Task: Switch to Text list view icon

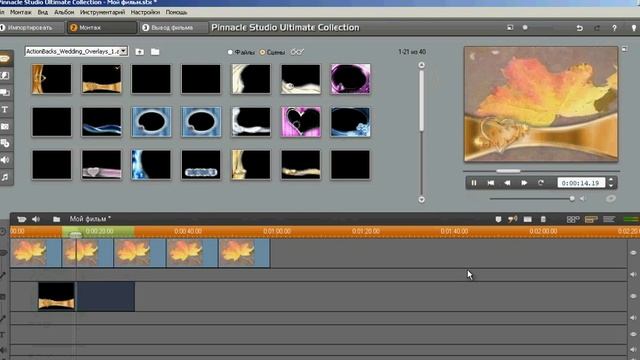Action: 609,220
